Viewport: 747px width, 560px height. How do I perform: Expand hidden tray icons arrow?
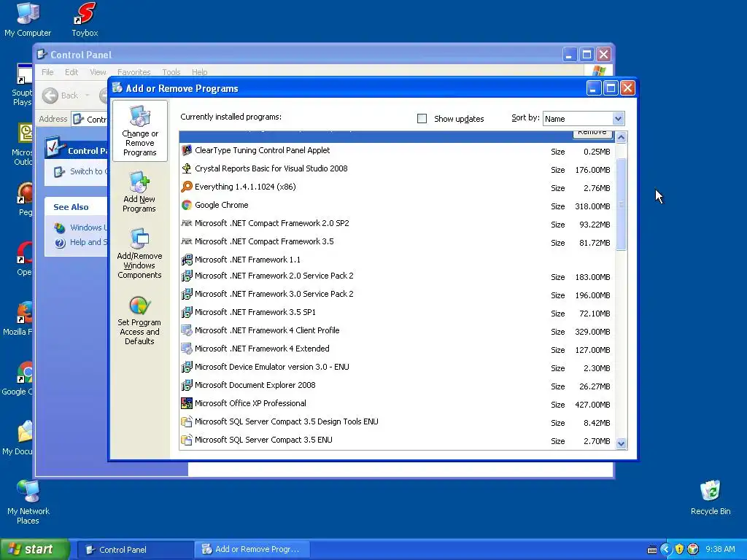tap(665, 549)
